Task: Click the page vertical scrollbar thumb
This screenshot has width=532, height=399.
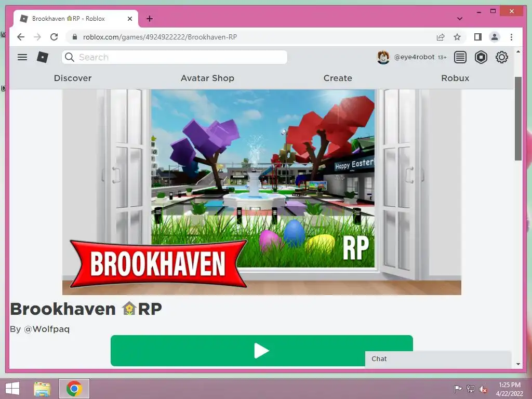Action: (518, 119)
